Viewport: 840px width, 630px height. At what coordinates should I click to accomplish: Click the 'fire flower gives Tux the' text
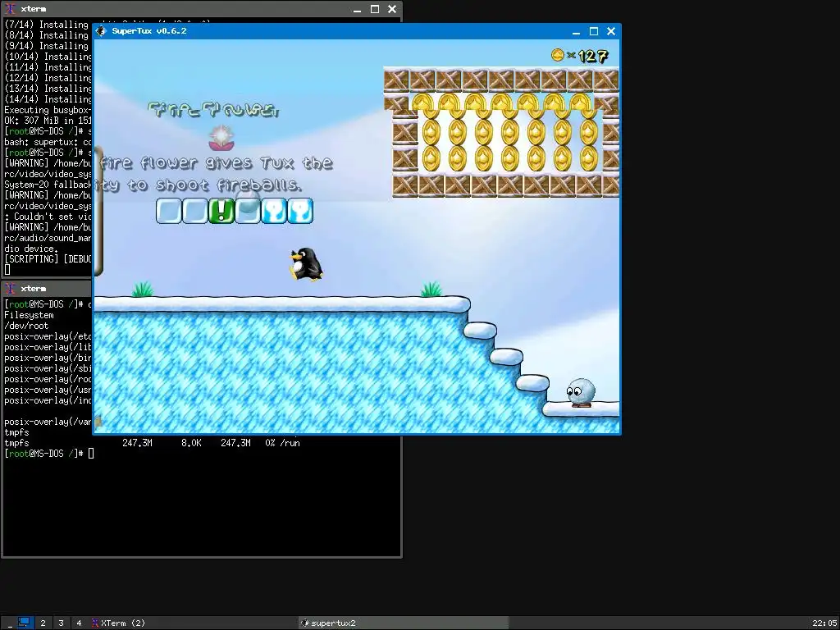pyautogui.click(x=217, y=163)
